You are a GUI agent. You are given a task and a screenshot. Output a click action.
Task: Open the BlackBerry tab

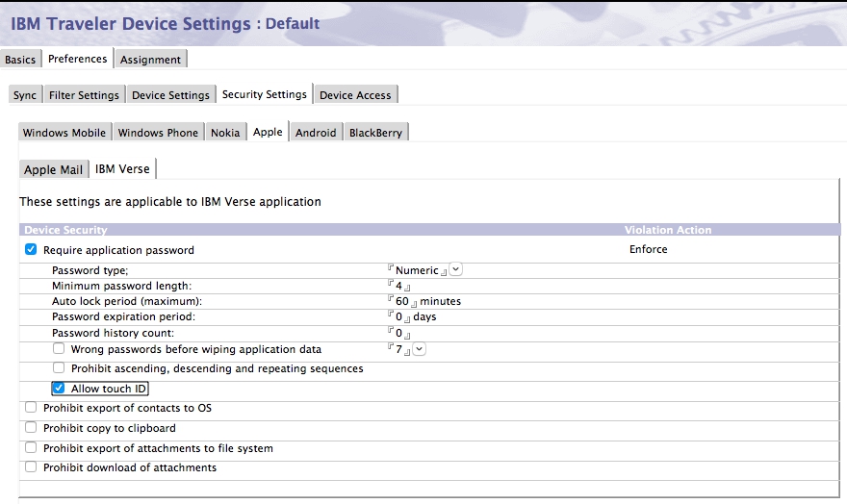(376, 132)
